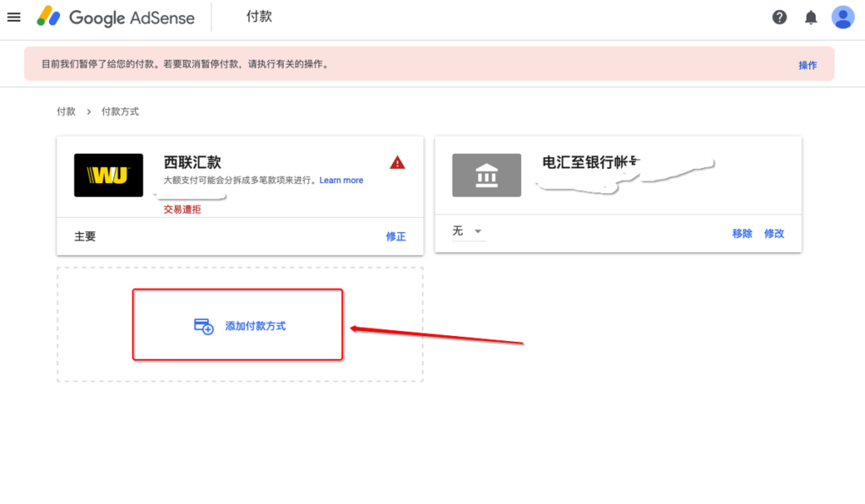
Task: Open the hamburger main menu
Action: pyautogui.click(x=14, y=17)
